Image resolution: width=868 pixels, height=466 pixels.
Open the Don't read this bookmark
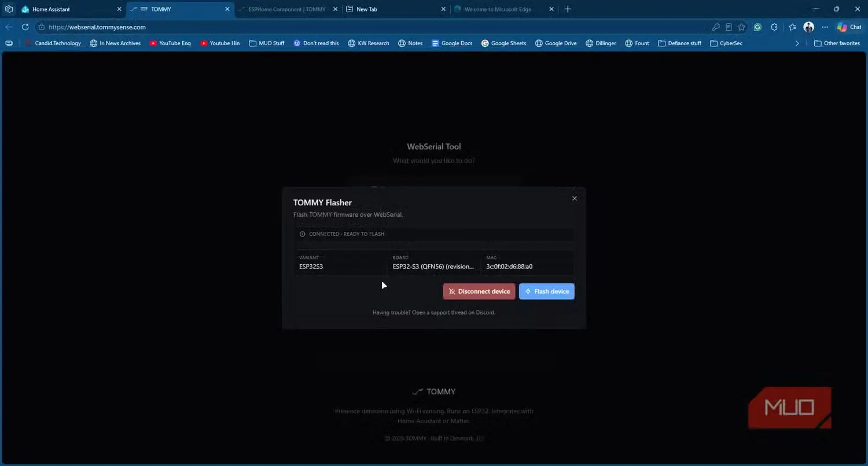point(316,43)
